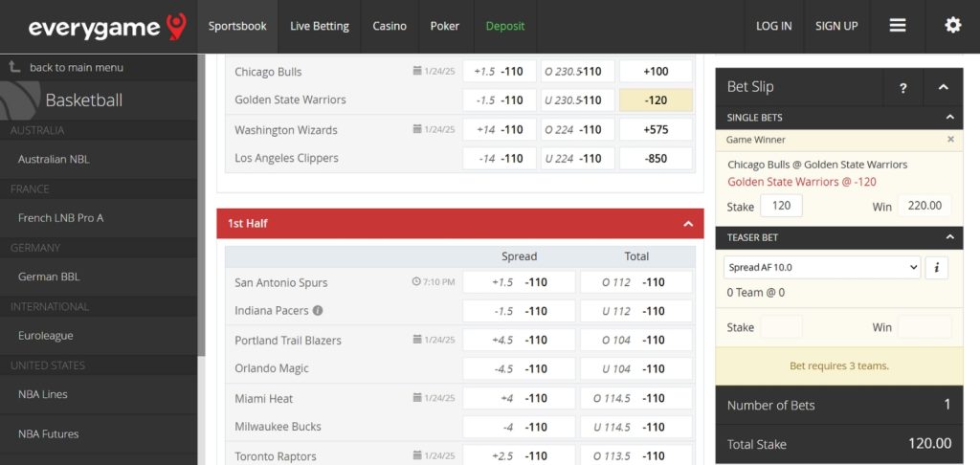The width and height of the screenshot is (980, 465).
Task: Select German BBL league
Action: (99, 277)
